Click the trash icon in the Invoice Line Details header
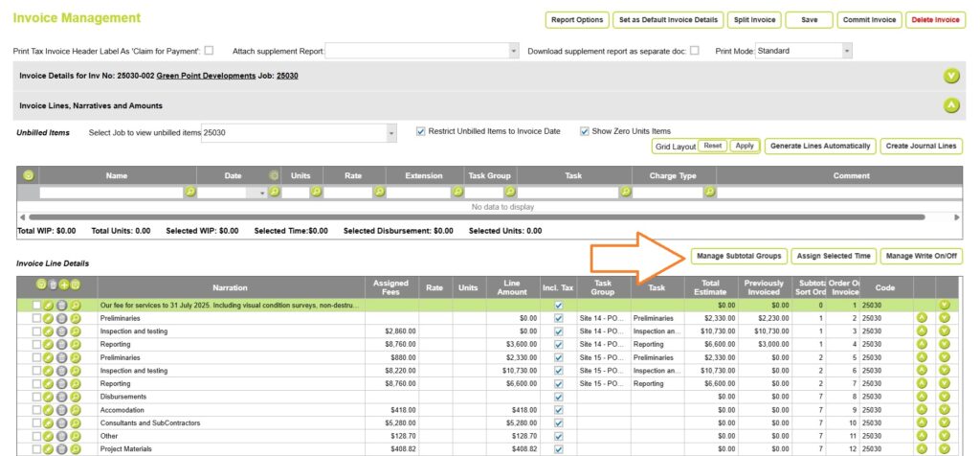The height and width of the screenshot is (456, 980). pyautogui.click(x=53, y=285)
